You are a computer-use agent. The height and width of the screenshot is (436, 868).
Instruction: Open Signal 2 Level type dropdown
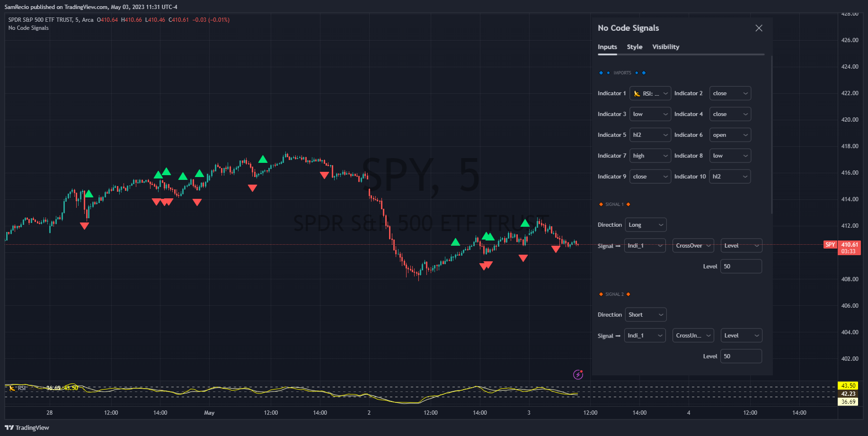741,336
